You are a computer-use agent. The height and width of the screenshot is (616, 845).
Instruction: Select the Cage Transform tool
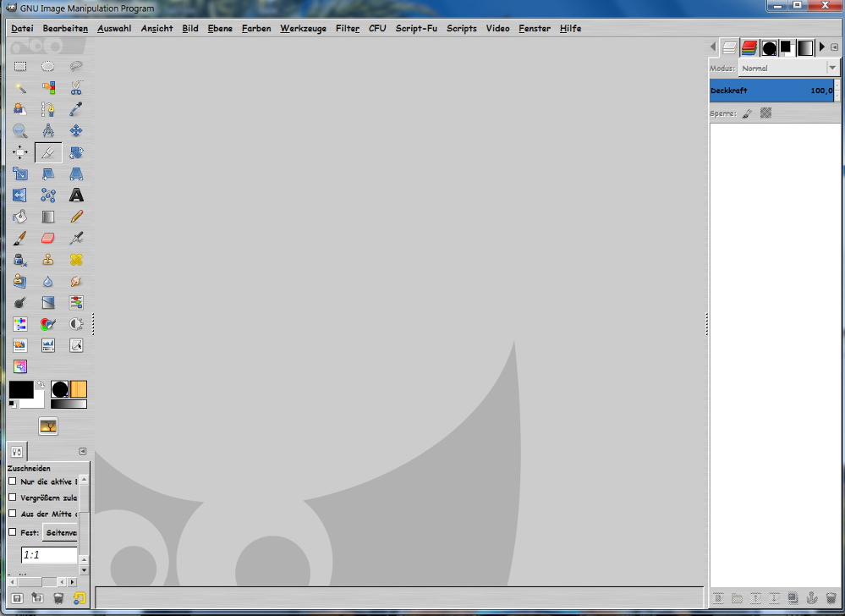(48, 195)
